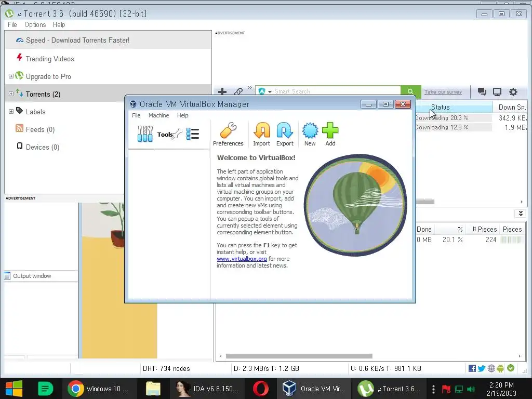Image resolution: width=532 pixels, height=399 pixels.
Task: Select Labels in uTorrent sidebar
Action: (36, 112)
